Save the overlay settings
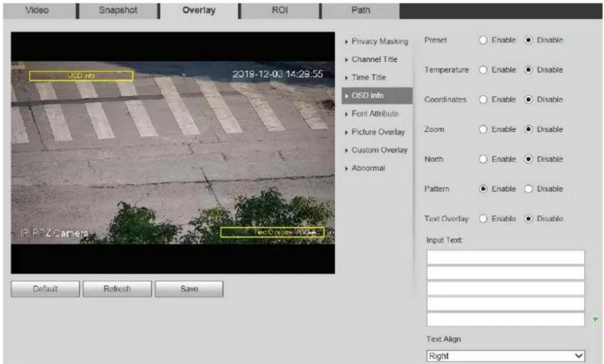This screenshot has width=604, height=364. [189, 289]
